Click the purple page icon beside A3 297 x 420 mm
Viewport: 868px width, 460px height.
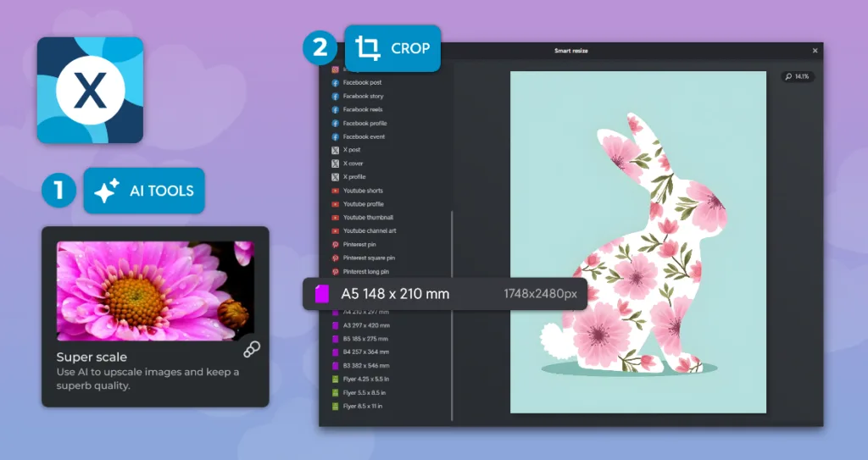click(x=335, y=325)
